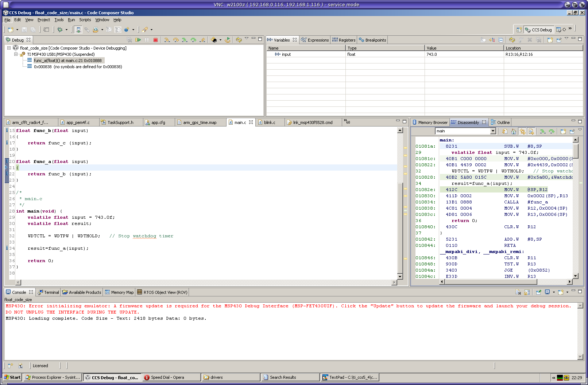Click the Step Into icon in Debug toolbar

(x=167, y=40)
